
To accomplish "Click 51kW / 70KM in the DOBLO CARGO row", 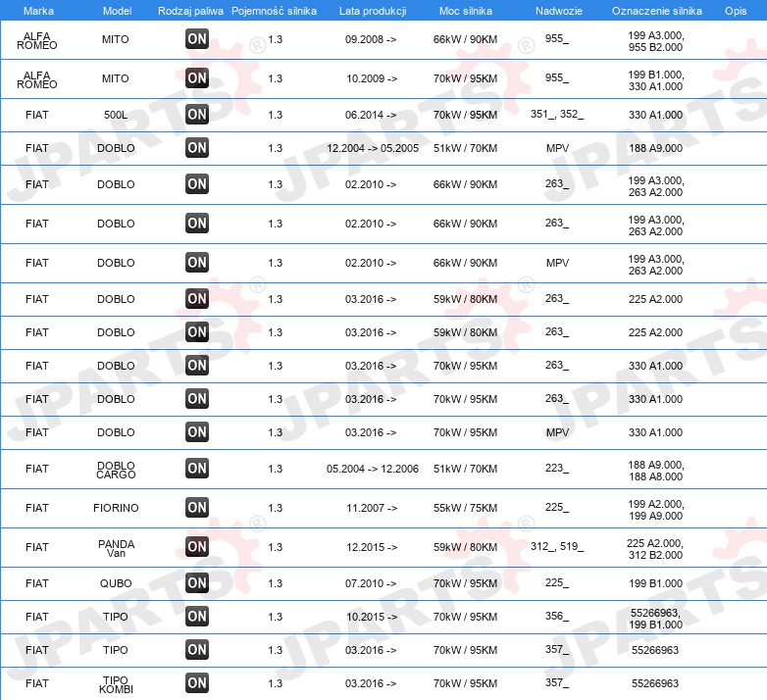I will coord(465,469).
